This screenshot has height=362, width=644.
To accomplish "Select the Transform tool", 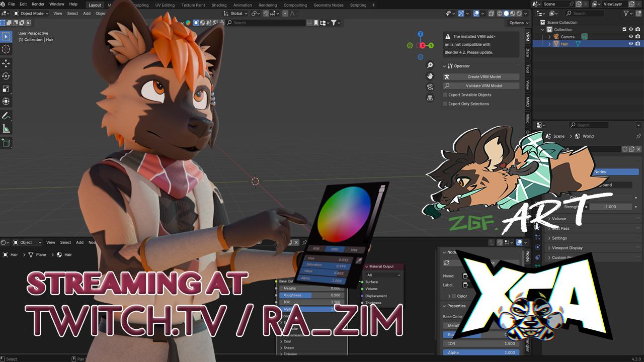I will tap(6, 101).
